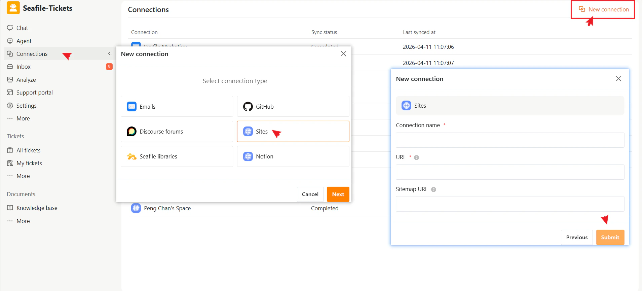Click timestamp 2026-04-11 11:07:06

click(428, 47)
